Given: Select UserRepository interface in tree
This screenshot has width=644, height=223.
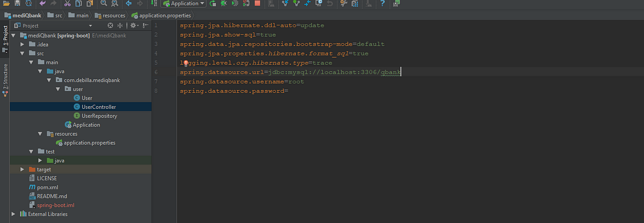Looking at the screenshot, I should click(95, 116).
